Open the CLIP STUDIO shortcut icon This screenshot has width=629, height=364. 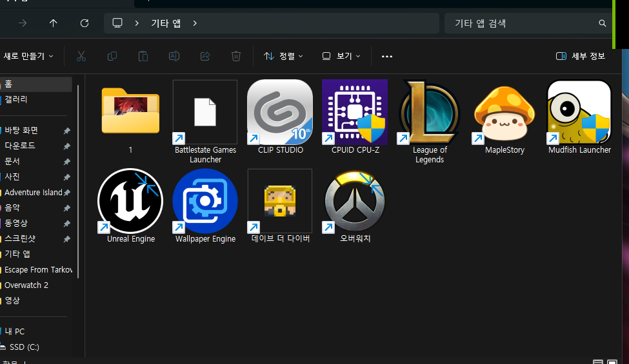pyautogui.click(x=280, y=112)
